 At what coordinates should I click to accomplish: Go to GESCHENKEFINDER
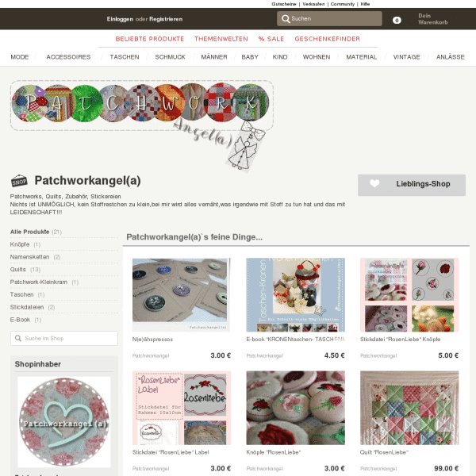pos(327,39)
